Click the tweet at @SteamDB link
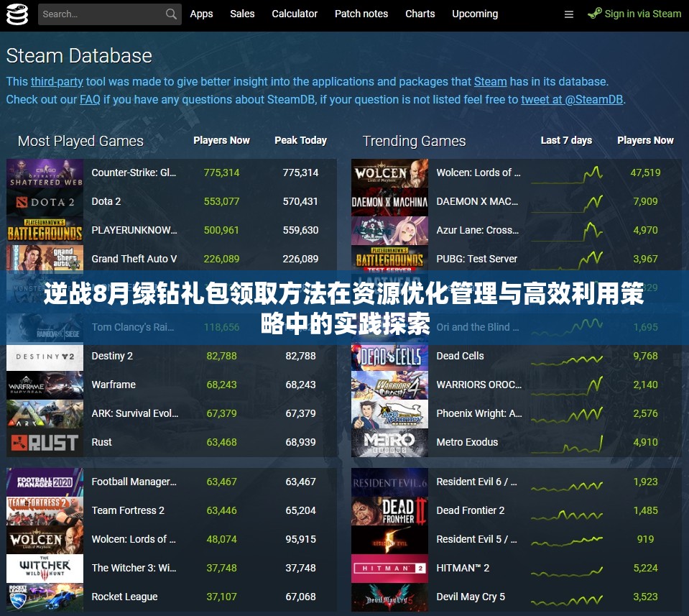Screen dimensions: 689x616 tap(572, 99)
